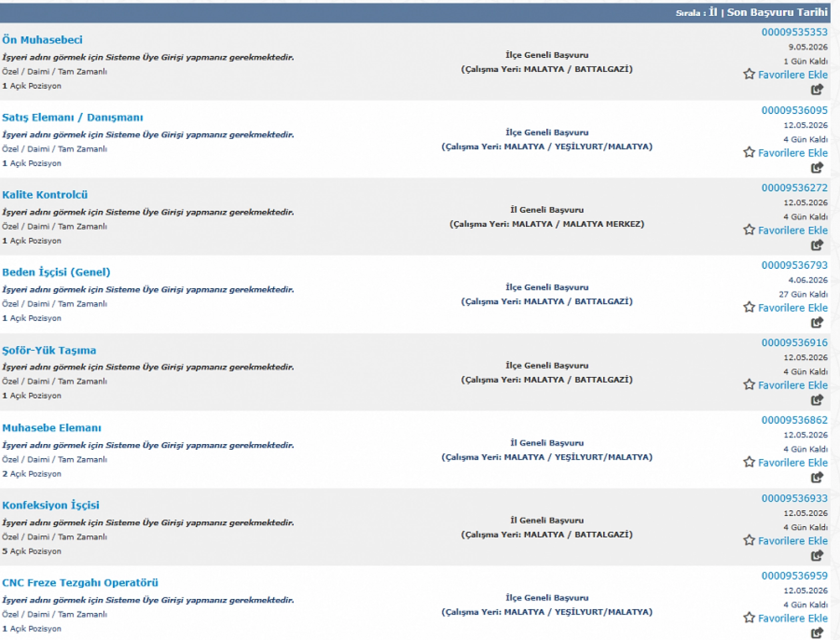Click the favorite star for Konfeksiyon İşçisi listing
This screenshot has width=840, height=640.
[749, 540]
